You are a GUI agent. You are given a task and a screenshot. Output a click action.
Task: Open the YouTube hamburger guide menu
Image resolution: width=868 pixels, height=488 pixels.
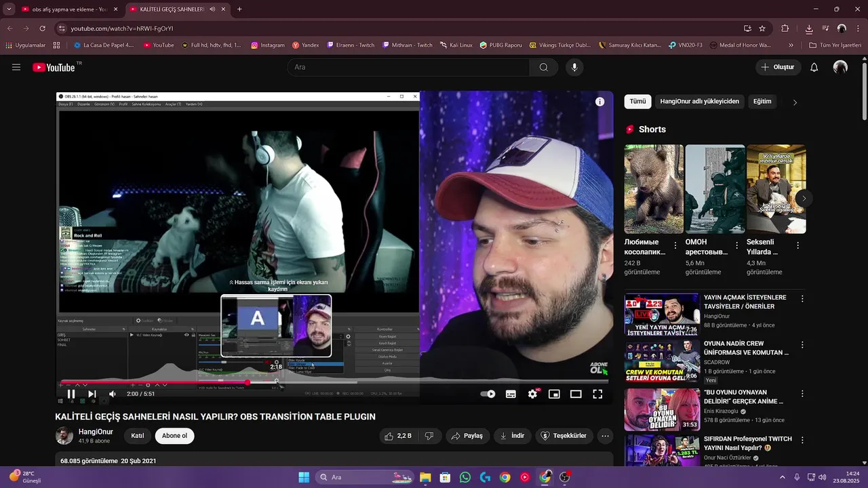point(16,67)
